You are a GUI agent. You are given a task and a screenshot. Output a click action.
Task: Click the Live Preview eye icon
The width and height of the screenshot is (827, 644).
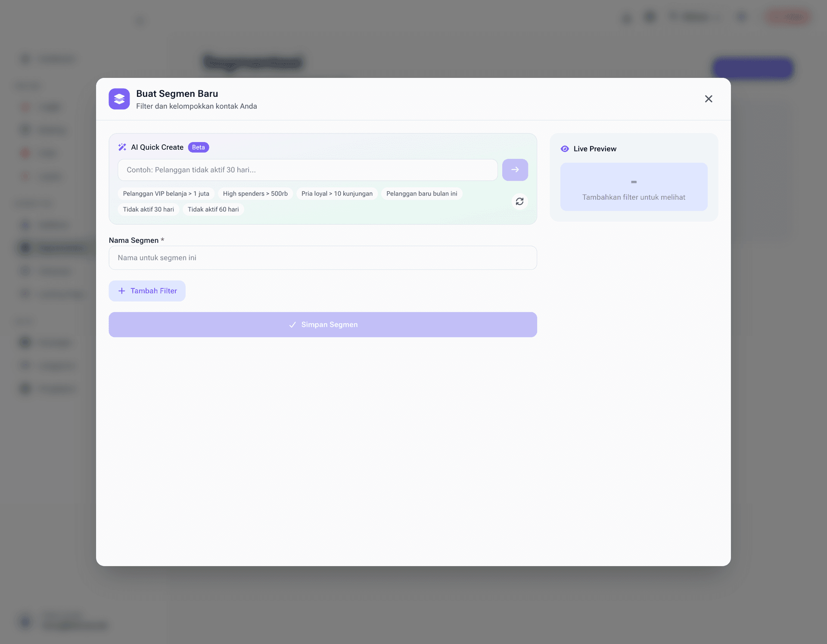point(565,149)
